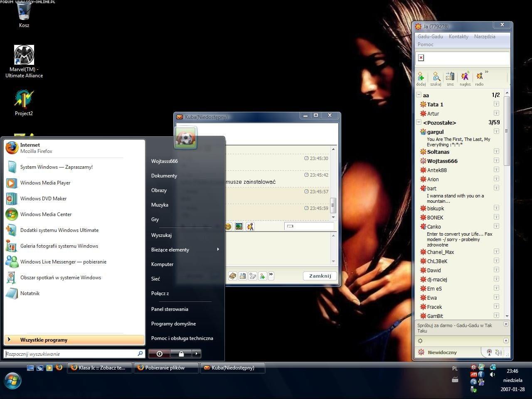Click the eraser clear-window icon in Kuba chat

click(x=253, y=276)
